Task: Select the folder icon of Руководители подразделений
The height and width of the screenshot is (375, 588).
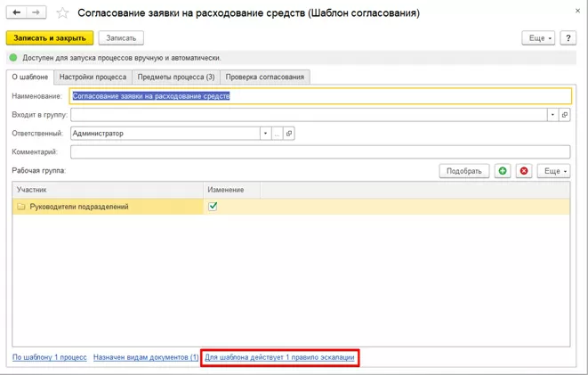Action: [21, 207]
